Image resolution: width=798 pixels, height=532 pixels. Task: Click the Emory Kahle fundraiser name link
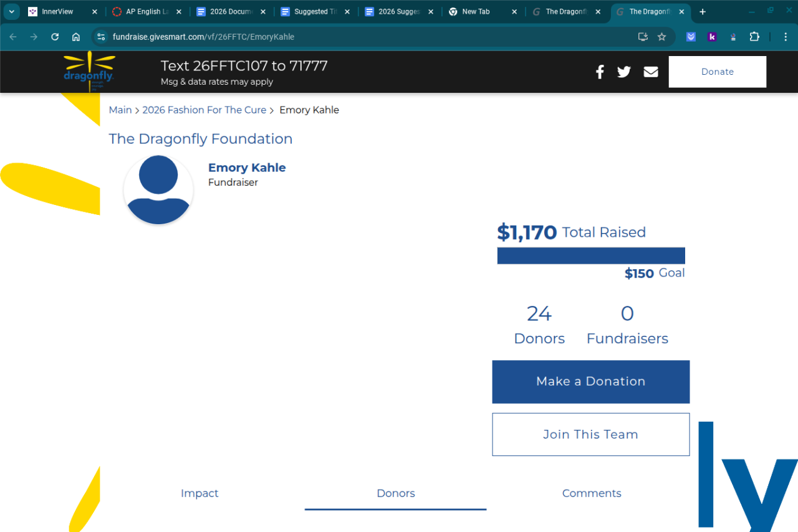tap(247, 168)
